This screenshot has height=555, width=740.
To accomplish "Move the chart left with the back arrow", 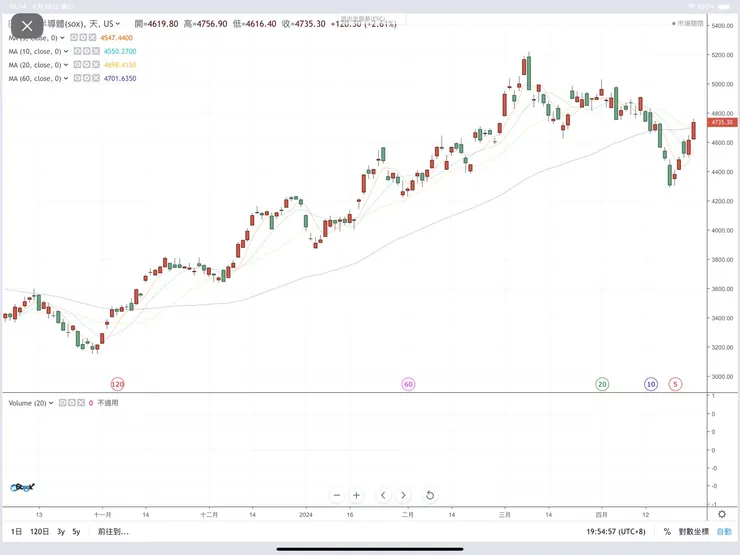I will click(x=383, y=495).
